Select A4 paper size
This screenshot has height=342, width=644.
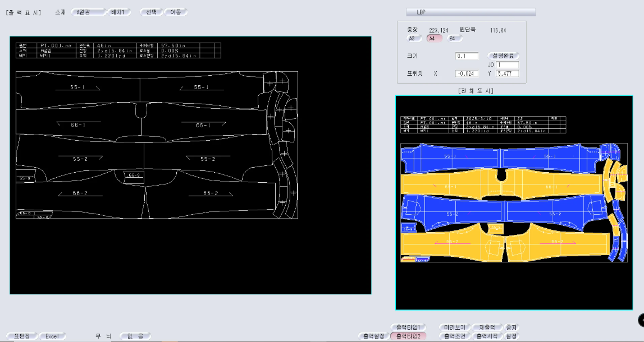pos(432,39)
